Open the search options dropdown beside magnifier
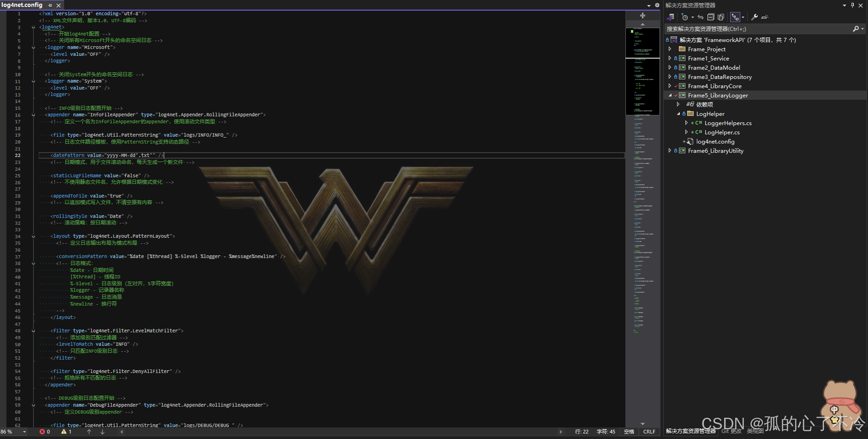Screen dimensions: 868x439 coord(862,29)
